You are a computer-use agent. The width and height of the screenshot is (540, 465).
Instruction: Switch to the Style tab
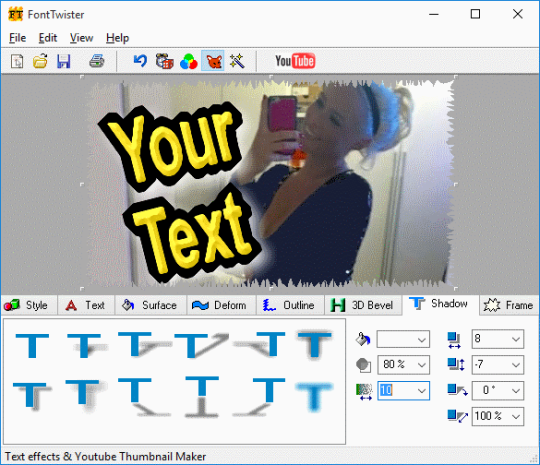[29, 305]
